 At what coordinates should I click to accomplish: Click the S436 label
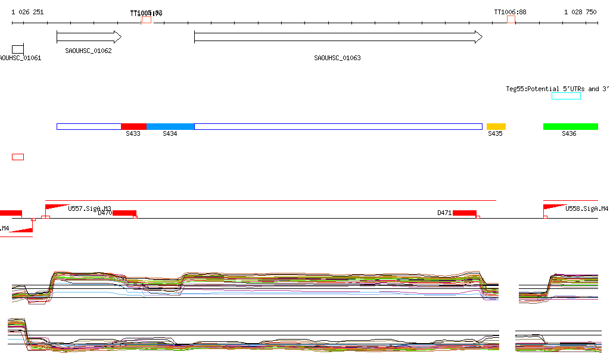(x=569, y=133)
